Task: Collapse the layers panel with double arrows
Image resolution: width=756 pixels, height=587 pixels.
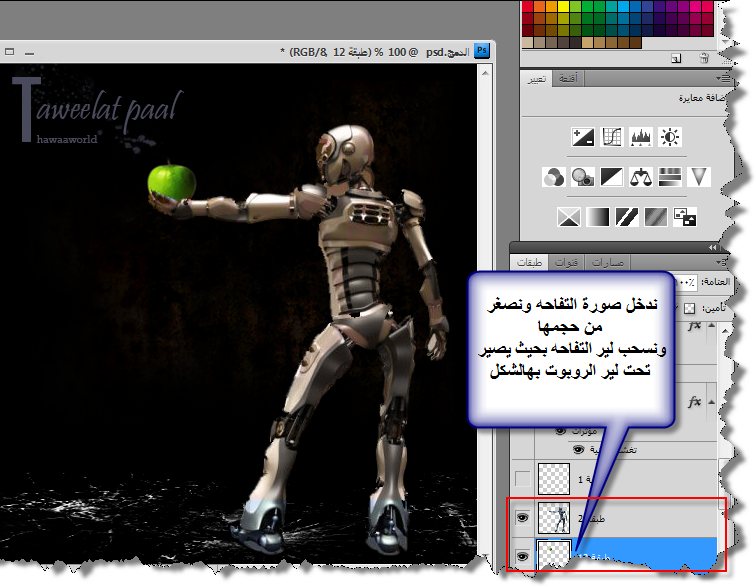Action: point(714,246)
